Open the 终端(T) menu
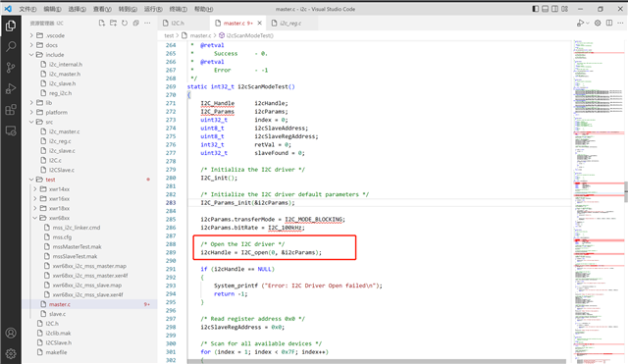 [179, 9]
